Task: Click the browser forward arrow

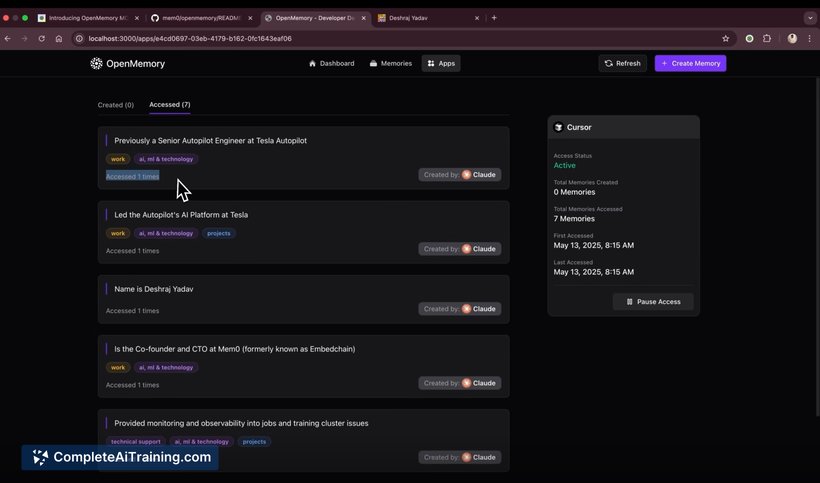Action: (x=24, y=39)
